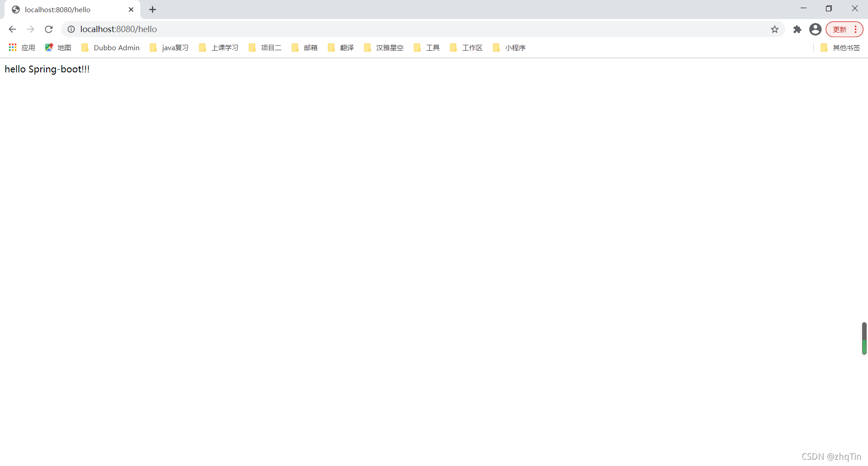Click inside the address bar
Screen dimensions: 868x466
pos(226,29)
